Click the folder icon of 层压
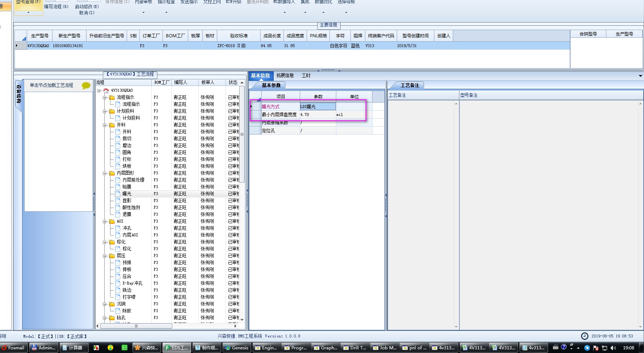The image size is (644, 353). (112, 256)
